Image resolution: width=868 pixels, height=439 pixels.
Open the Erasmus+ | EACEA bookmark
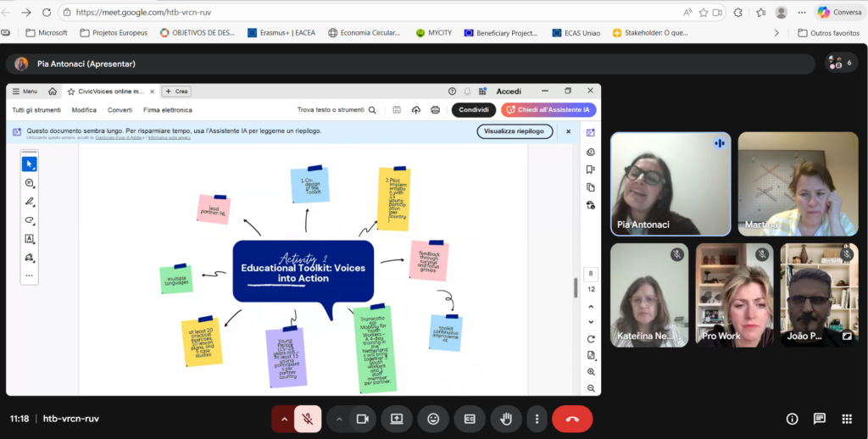(281, 33)
